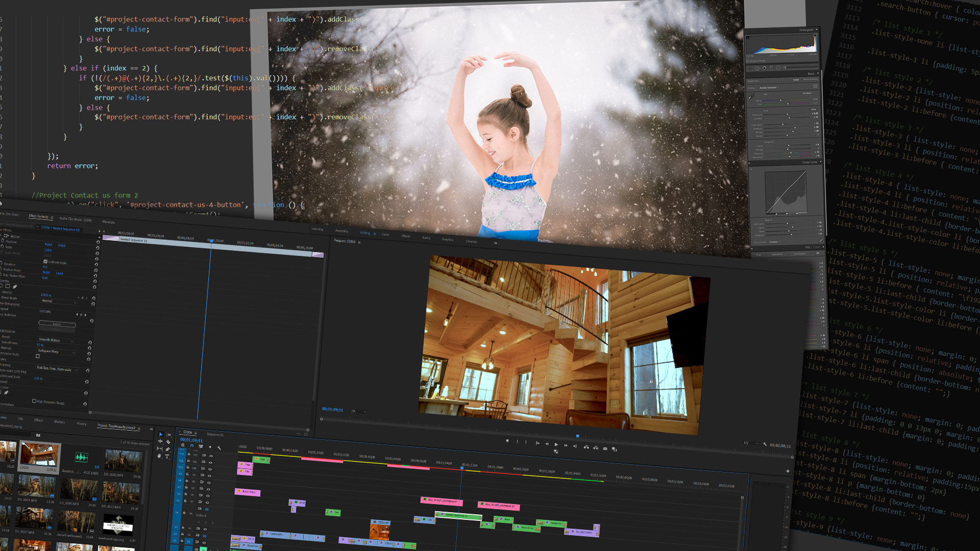Click Add Marker button in Program monitor
980x551 pixels.
tap(507, 441)
